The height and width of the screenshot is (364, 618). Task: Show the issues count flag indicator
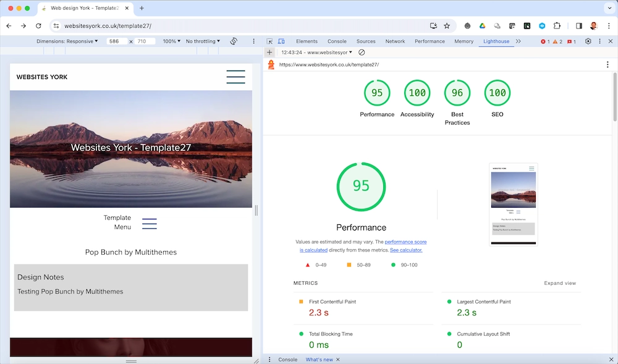572,41
